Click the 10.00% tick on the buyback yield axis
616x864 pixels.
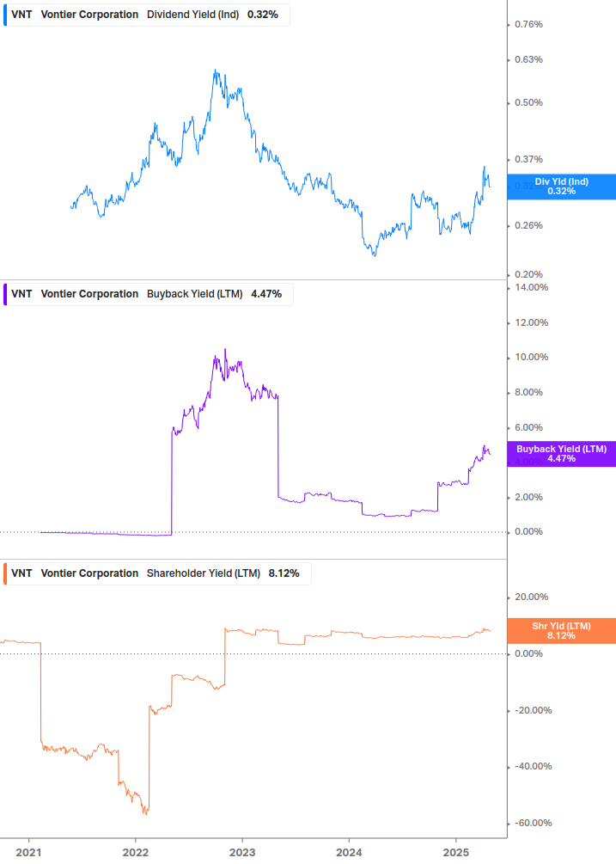tap(531, 357)
